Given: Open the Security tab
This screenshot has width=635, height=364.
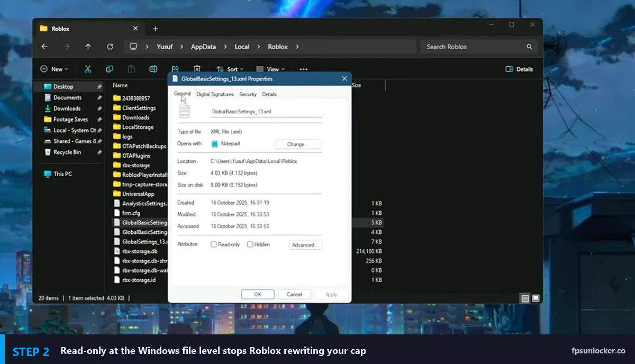Looking at the screenshot, I should (248, 94).
